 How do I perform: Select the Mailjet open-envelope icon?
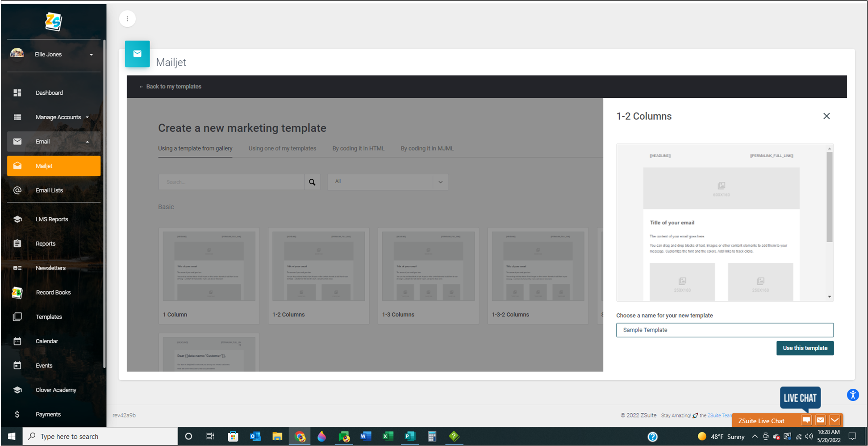pyautogui.click(x=17, y=165)
